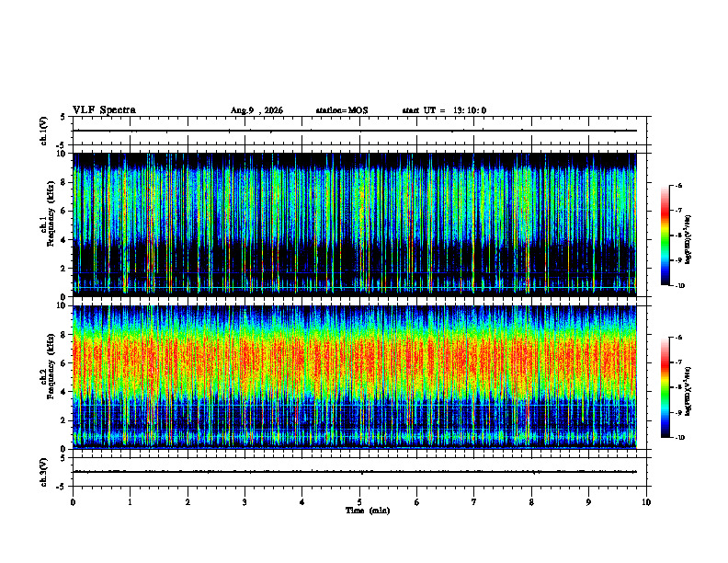
Task: Click the "-10" tick on ch.2 colorbar
Action: pos(679,438)
